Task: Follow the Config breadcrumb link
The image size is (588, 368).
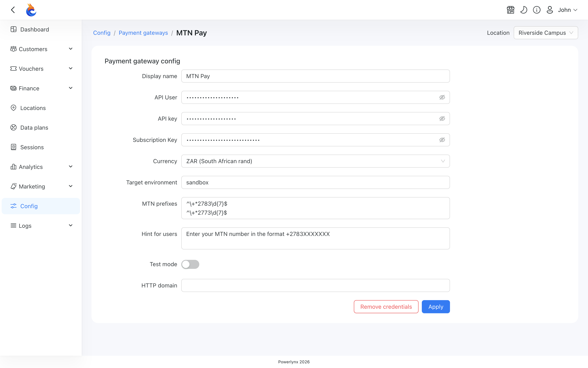Action: pyautogui.click(x=102, y=33)
